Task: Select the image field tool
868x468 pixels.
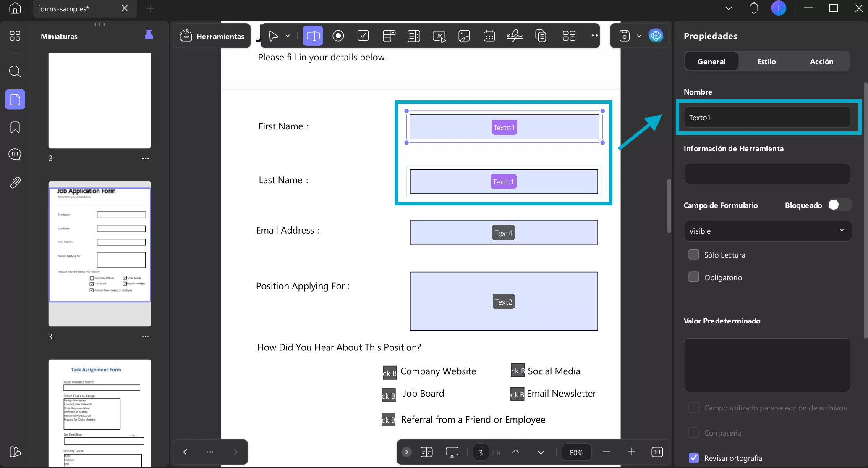Action: click(464, 36)
